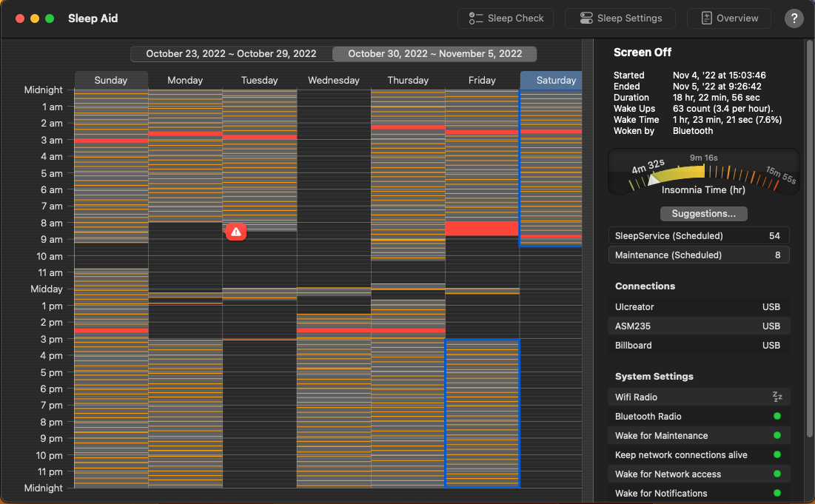The height and width of the screenshot is (504, 815).
Task: Click the Screen Off heading
Action: [x=643, y=53]
